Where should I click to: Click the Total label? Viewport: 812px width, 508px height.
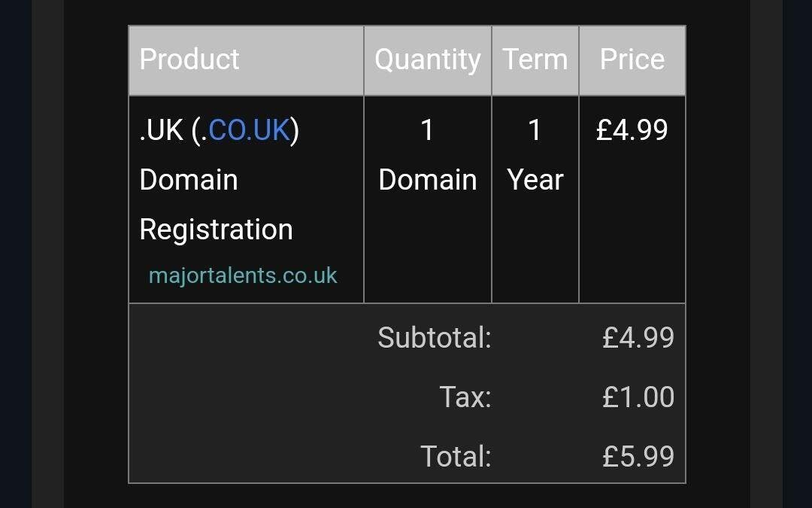coord(455,456)
